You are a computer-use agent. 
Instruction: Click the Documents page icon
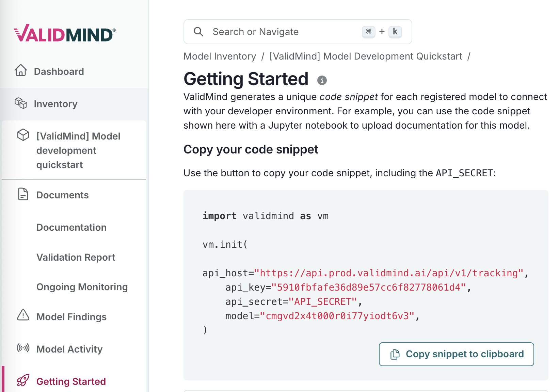tap(22, 195)
